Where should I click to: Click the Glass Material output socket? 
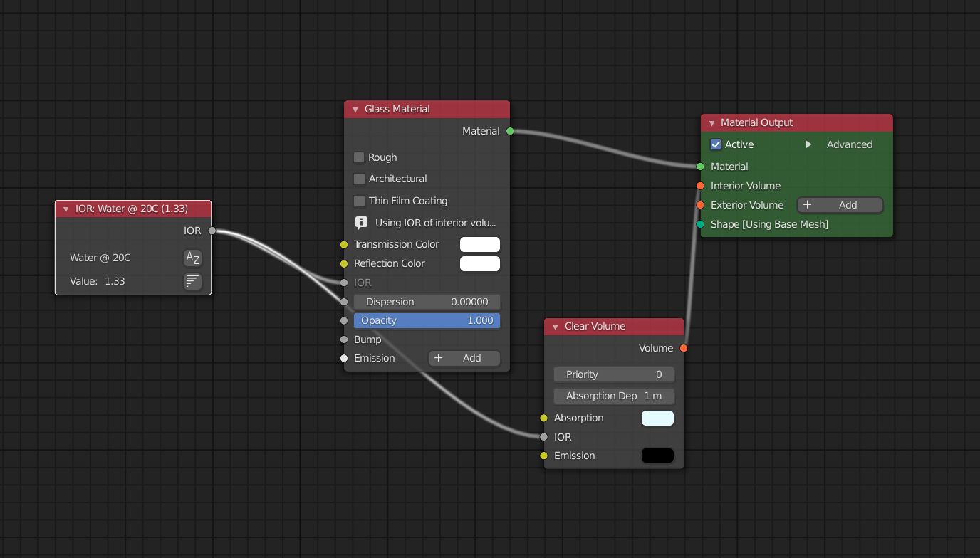click(x=510, y=131)
